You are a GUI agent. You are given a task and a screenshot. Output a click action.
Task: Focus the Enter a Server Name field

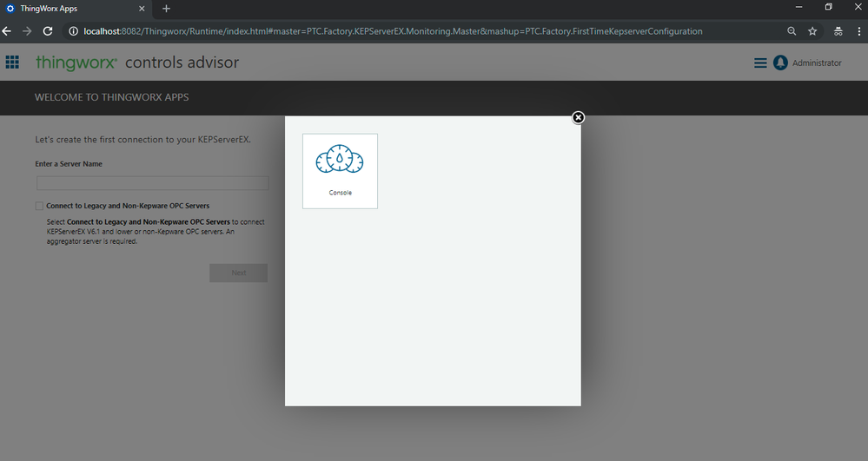153,183
